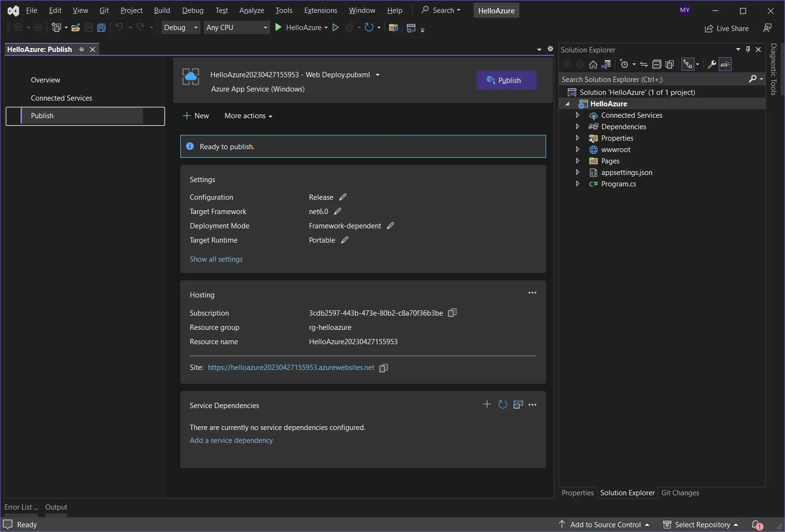Copy the Site URL icon
Screen dimensions: 785x532
tap(383, 368)
